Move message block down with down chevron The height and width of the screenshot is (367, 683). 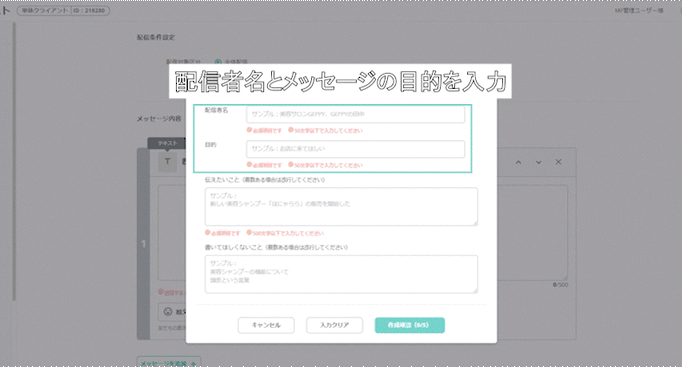tap(538, 162)
